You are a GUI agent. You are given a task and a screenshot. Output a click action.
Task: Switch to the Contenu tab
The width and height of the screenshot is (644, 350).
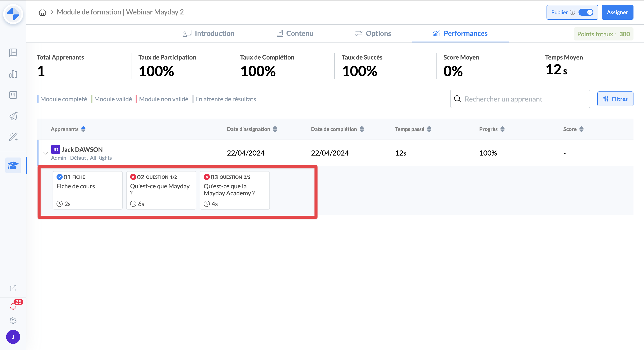point(295,33)
